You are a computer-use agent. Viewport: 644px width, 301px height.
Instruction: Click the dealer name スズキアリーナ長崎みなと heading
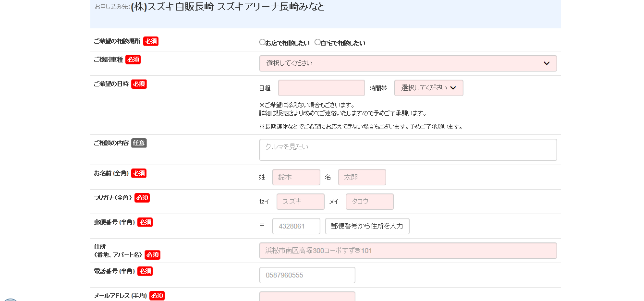tap(228, 7)
